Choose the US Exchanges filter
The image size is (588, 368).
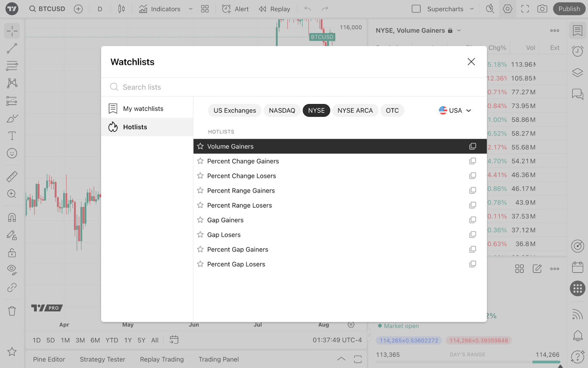235,110
